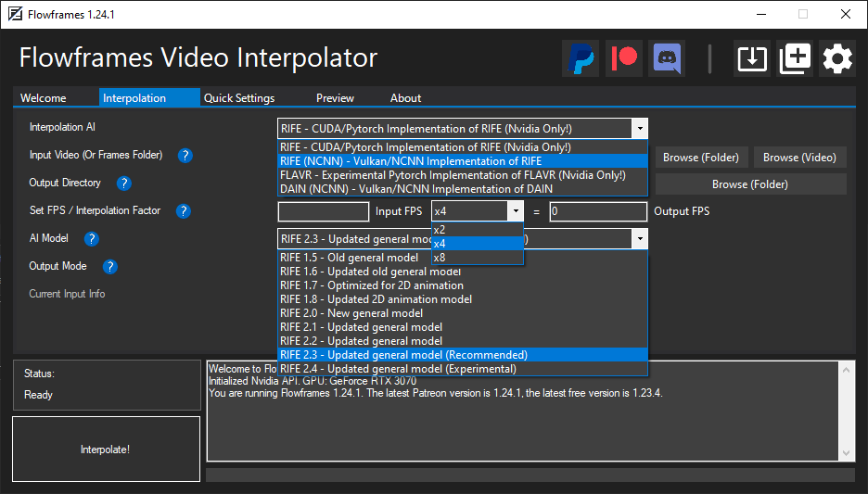
Task: Choose the x8 interpolation factor
Action: [478, 258]
